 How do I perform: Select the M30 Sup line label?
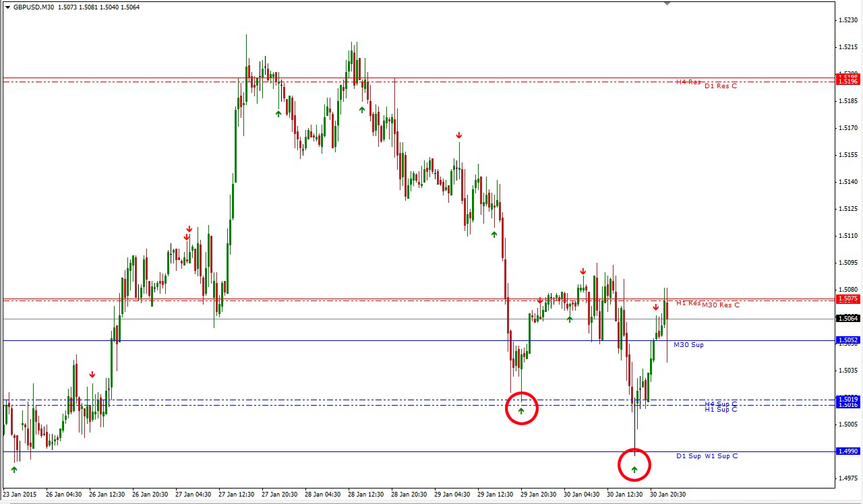click(x=688, y=345)
